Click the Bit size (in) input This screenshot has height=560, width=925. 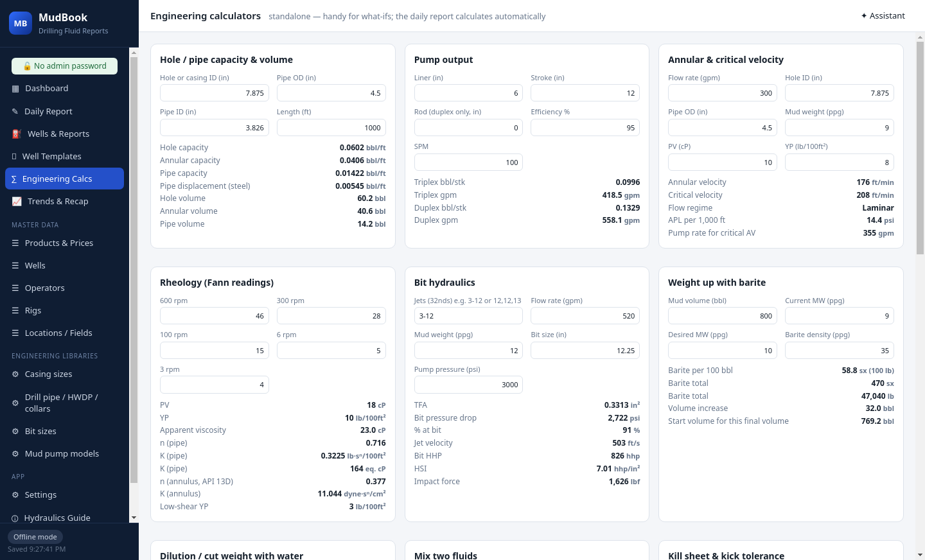tap(585, 350)
